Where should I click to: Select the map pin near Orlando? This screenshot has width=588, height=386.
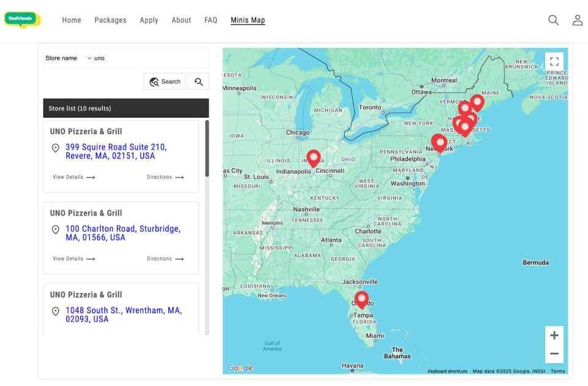361,299
